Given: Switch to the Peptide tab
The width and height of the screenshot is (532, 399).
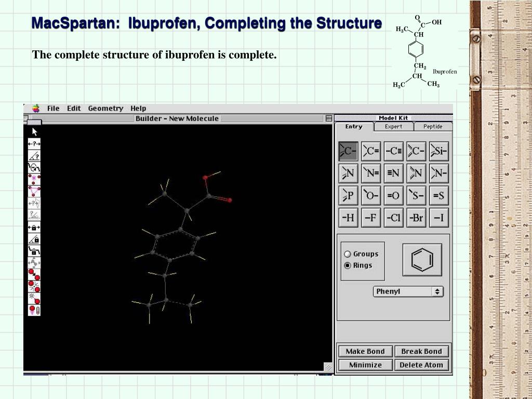Looking at the screenshot, I should pyautogui.click(x=433, y=127).
